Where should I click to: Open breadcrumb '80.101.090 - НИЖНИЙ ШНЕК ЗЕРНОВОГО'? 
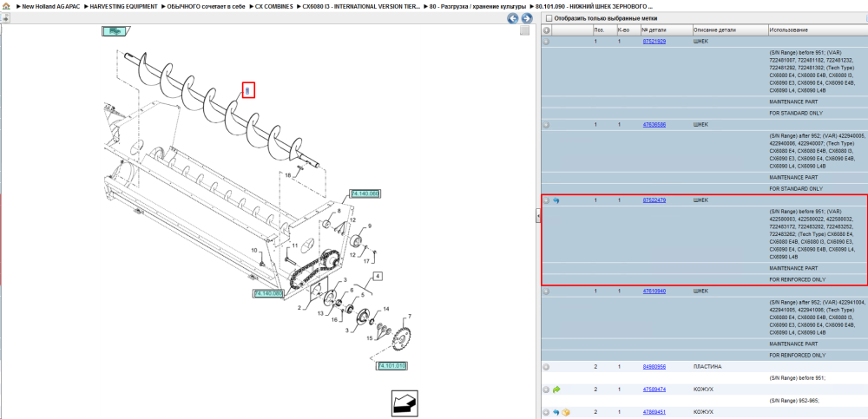coord(594,6)
